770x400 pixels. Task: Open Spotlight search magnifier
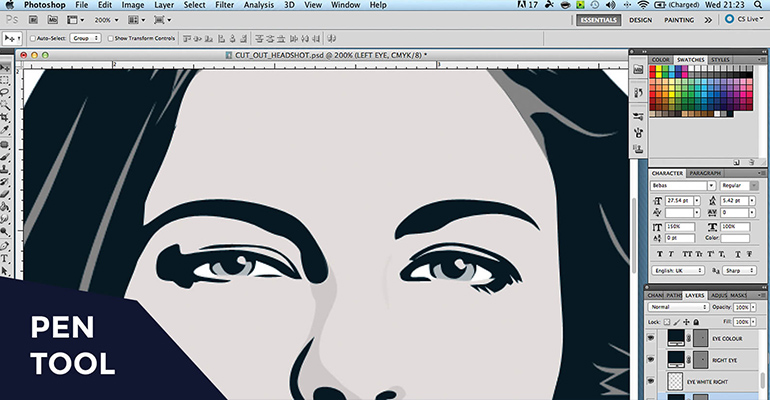click(x=758, y=5)
